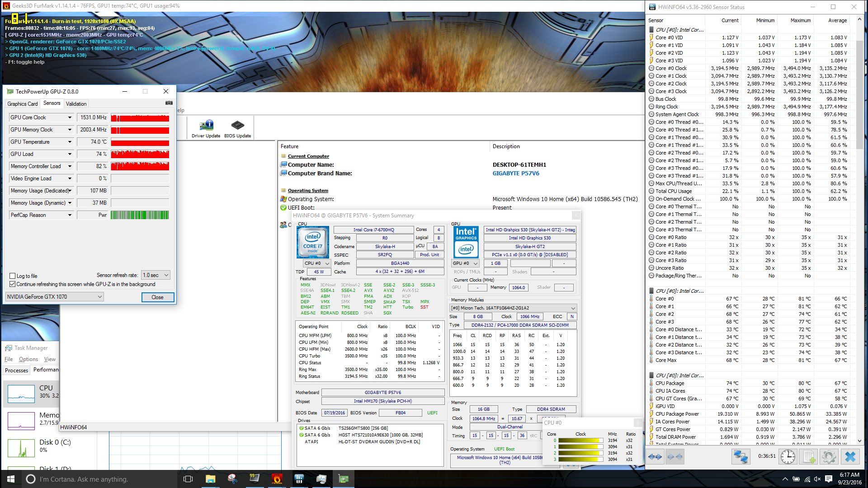Open the CPU #0 selector dropdown
Screen dimensions: 868x488
click(x=316, y=263)
